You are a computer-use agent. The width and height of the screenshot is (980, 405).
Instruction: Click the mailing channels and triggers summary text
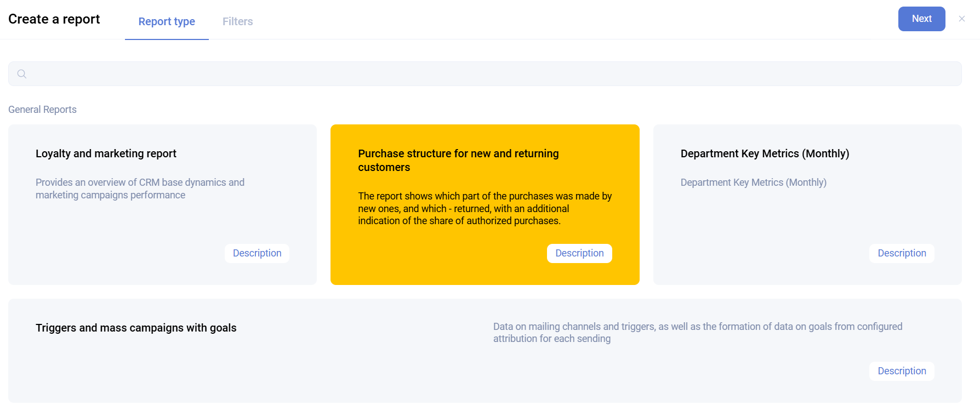point(697,333)
